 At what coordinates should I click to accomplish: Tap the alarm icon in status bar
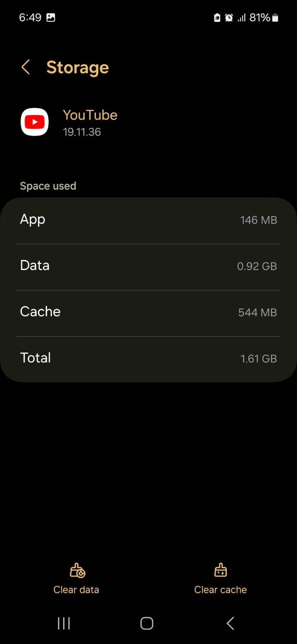(229, 18)
